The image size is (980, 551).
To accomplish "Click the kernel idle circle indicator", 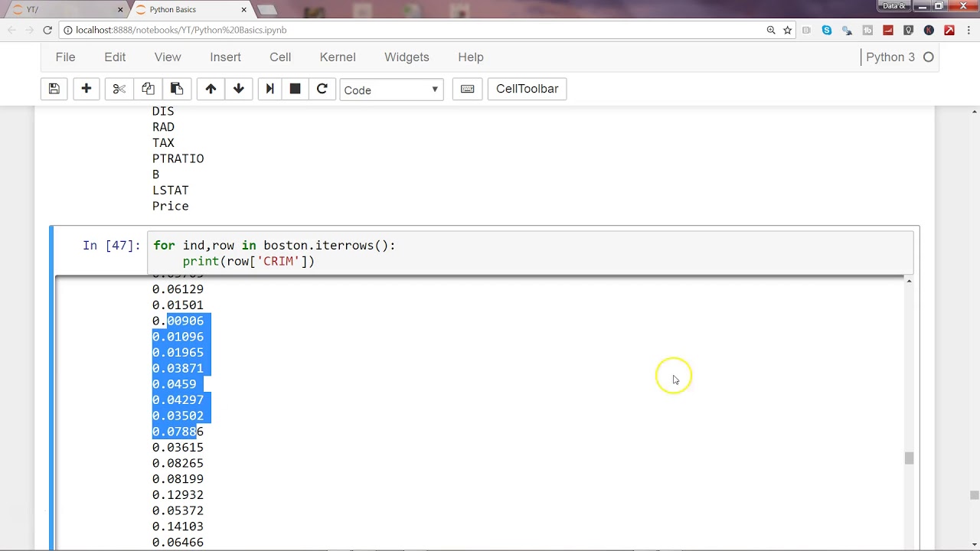I will pyautogui.click(x=929, y=57).
